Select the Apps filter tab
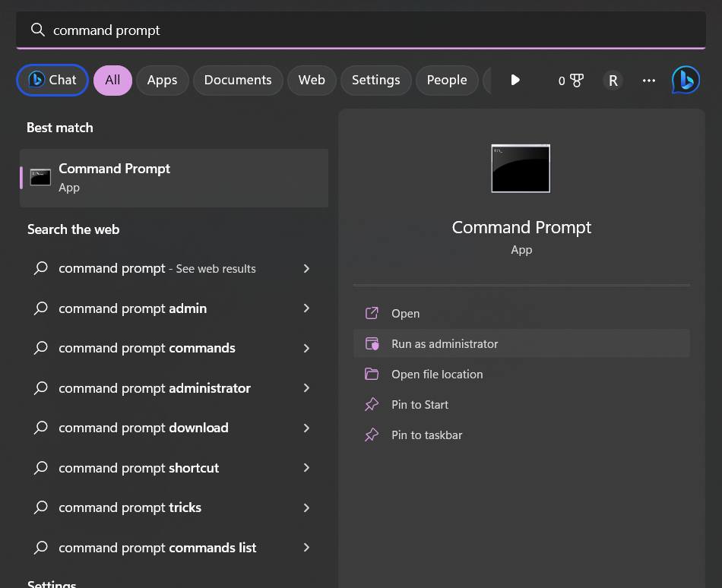The image size is (722, 588). [x=162, y=80]
